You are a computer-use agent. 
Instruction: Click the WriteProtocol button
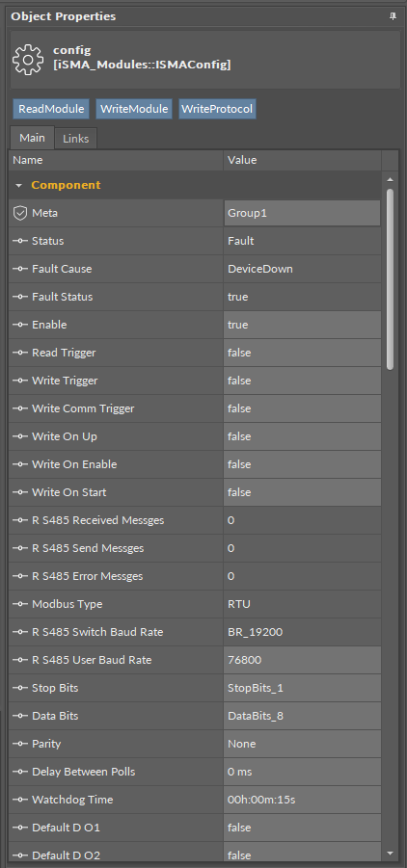pyautogui.click(x=217, y=109)
